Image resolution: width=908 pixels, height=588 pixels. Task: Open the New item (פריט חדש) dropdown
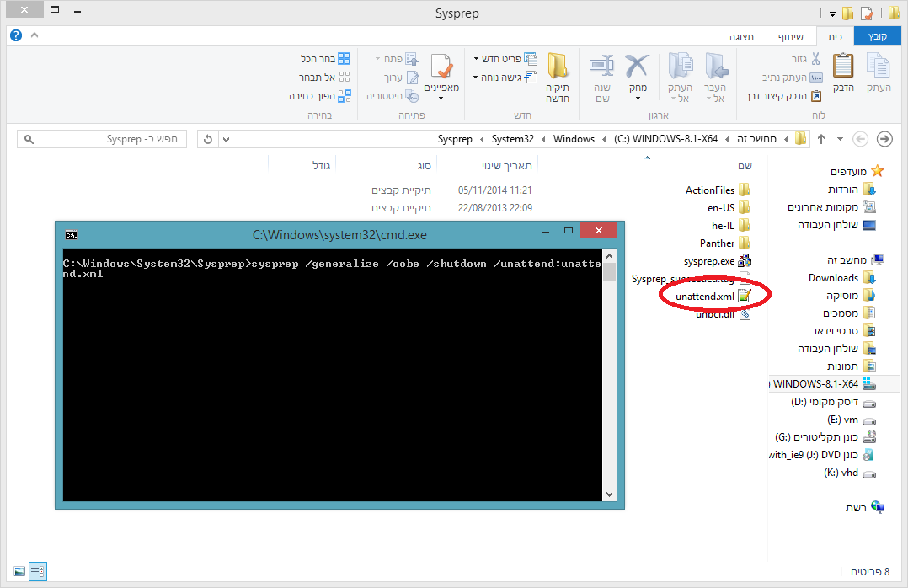(x=505, y=58)
